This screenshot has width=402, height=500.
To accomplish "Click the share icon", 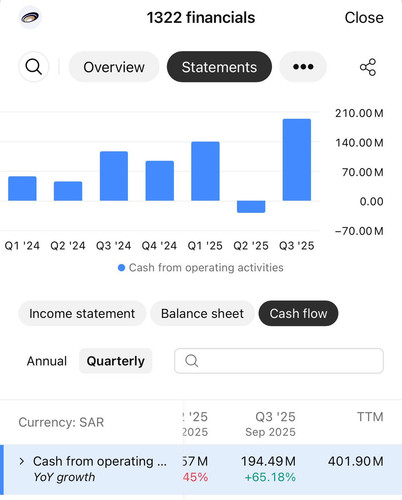I will click(368, 67).
